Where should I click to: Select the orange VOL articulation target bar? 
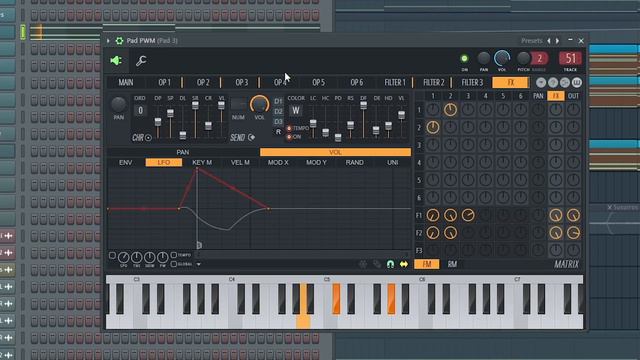(x=336, y=152)
